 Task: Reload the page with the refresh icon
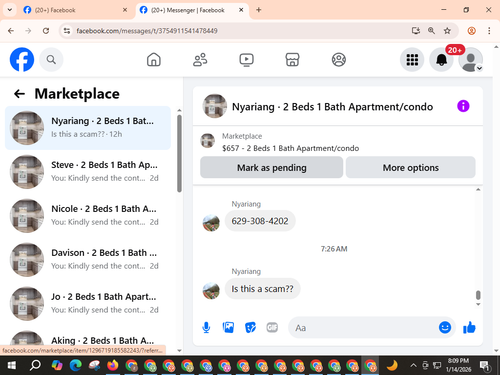tap(46, 31)
